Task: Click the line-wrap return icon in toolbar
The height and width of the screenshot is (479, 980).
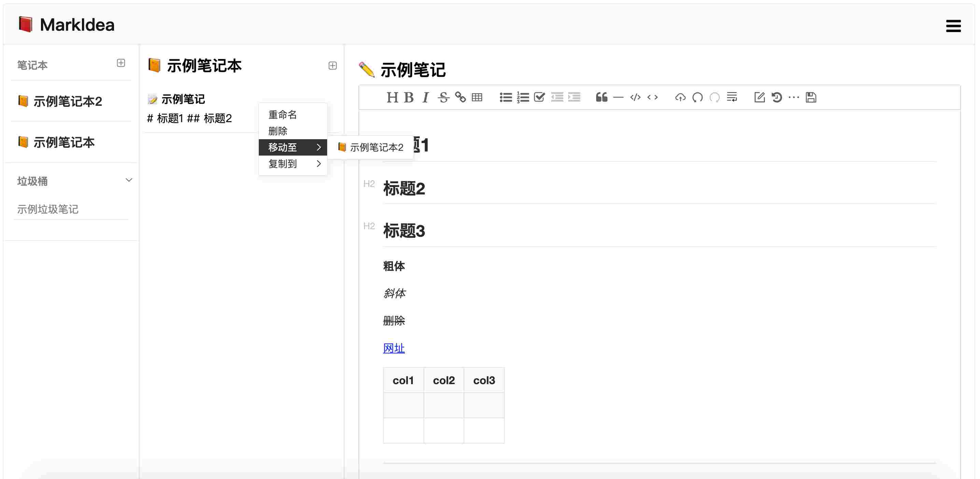Action: click(x=732, y=98)
